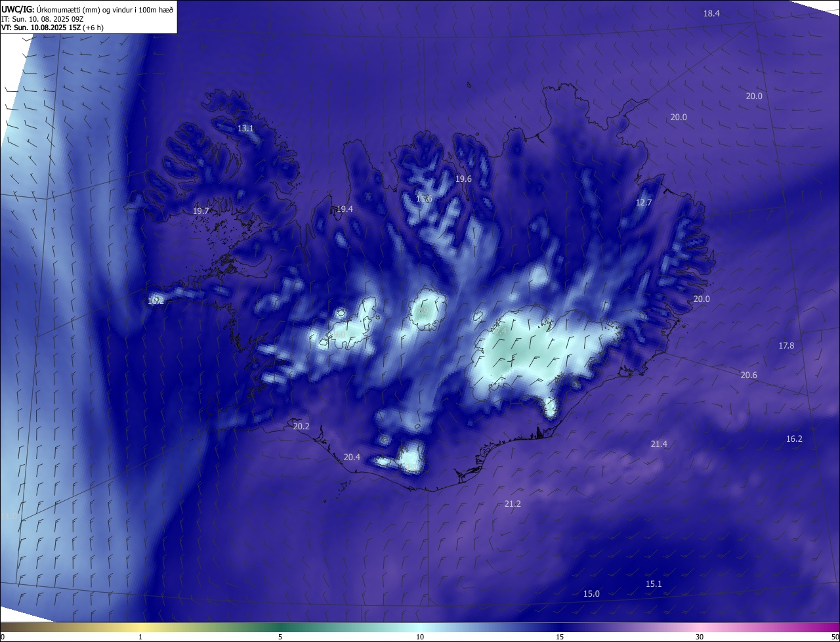This screenshot has height=642, width=840.
Task: Click the 21.2 value label
Action: 513,504
